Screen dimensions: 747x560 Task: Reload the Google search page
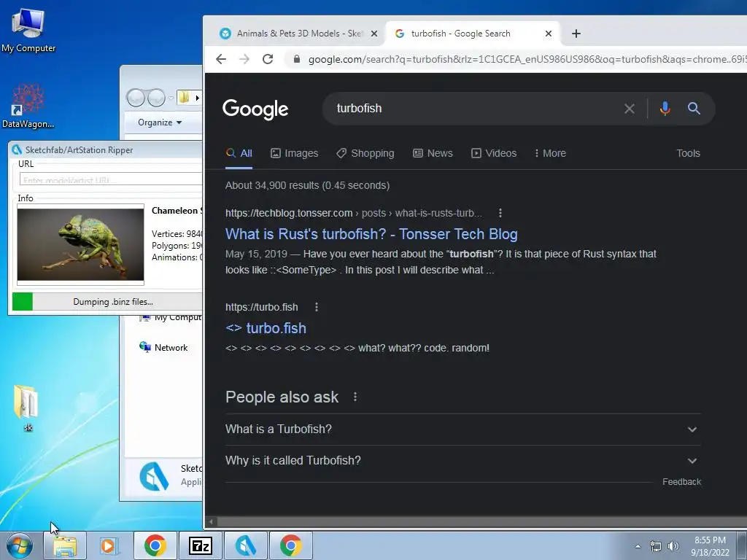pyautogui.click(x=268, y=59)
